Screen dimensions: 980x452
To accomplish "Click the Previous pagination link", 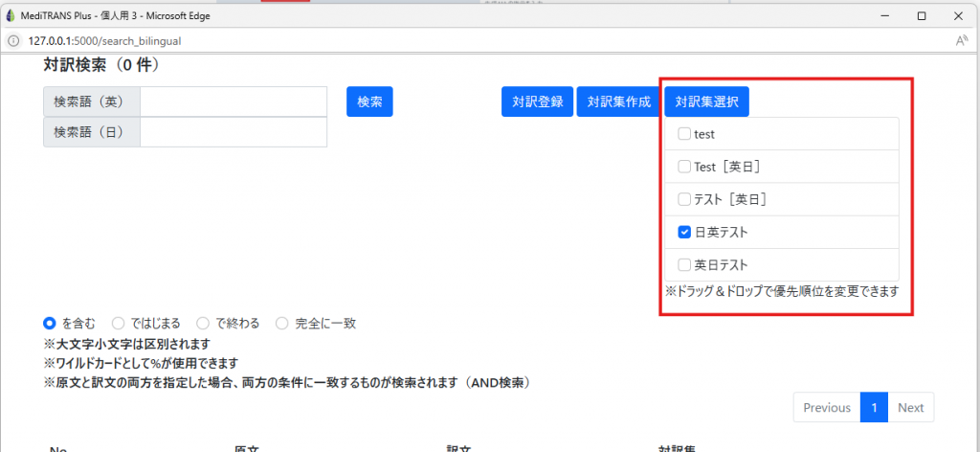I will (x=827, y=408).
